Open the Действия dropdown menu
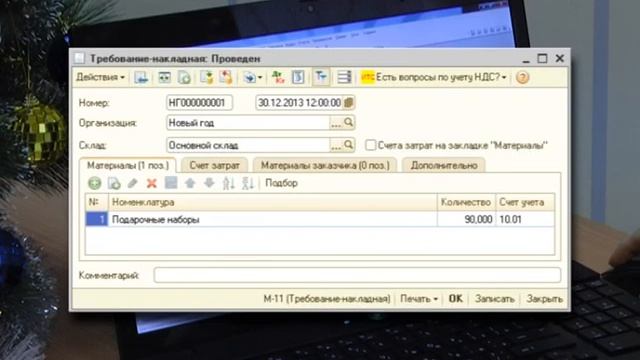This screenshot has height=360, width=640. pos(100,77)
